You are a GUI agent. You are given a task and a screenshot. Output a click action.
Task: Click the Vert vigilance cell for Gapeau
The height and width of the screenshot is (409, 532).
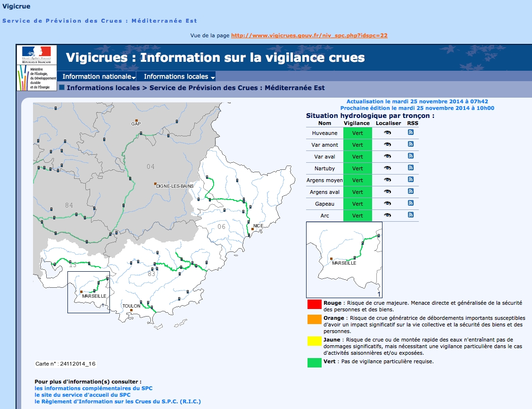point(357,204)
